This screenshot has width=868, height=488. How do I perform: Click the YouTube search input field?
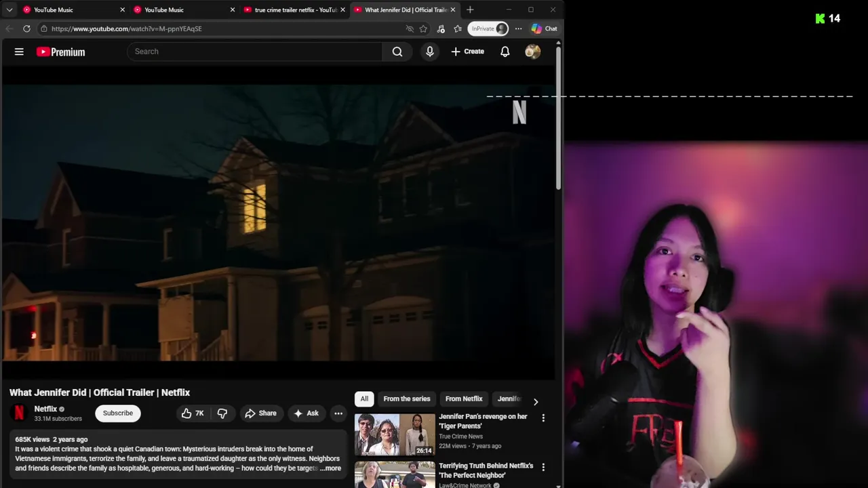pyautogui.click(x=255, y=52)
